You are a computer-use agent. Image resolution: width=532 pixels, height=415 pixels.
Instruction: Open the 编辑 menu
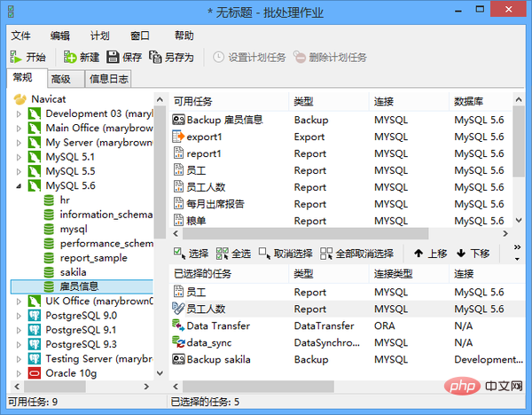coord(60,35)
